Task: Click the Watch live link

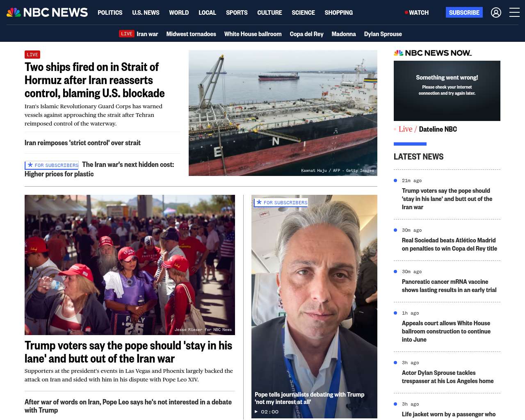Action: coord(417,13)
